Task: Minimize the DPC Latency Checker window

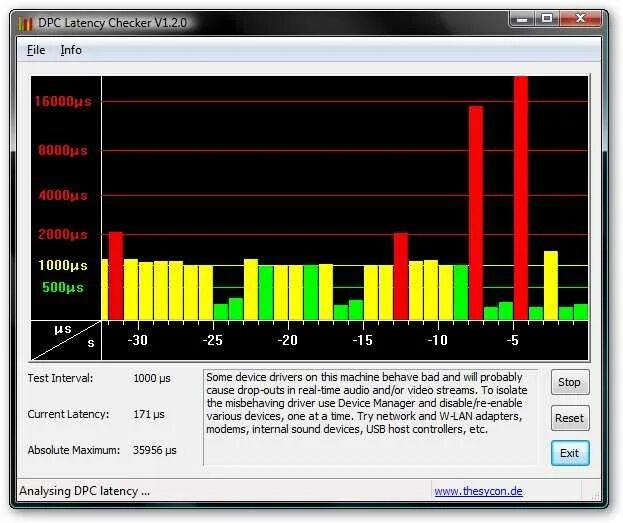Action: tap(522, 19)
